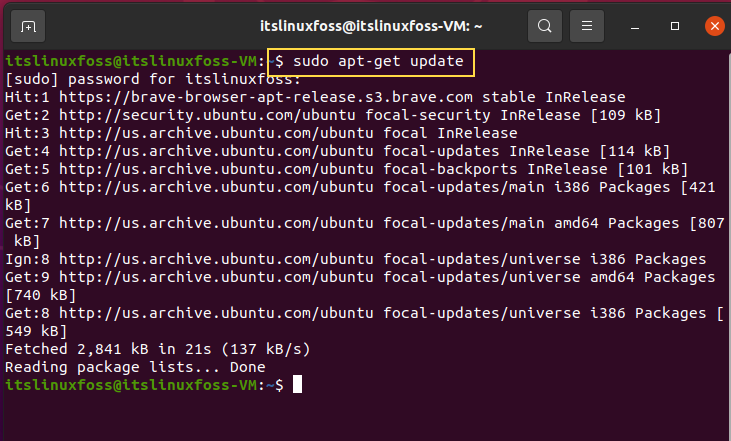
Task: Click the [109 kB] size on Get:2
Action: tap(626, 115)
